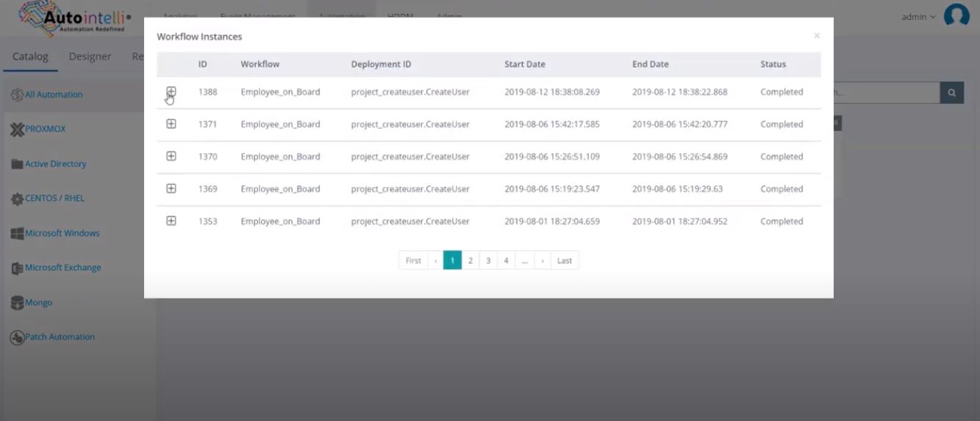
Task: Select pagination page 4
Action: click(x=506, y=261)
